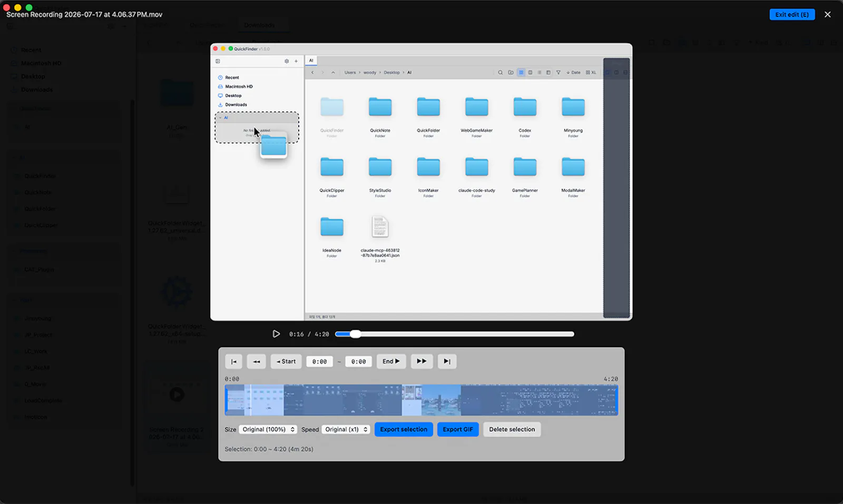Image resolution: width=843 pixels, height=504 pixels.
Task: Jump to the end with the skip-to-end icon
Action: coord(447,361)
